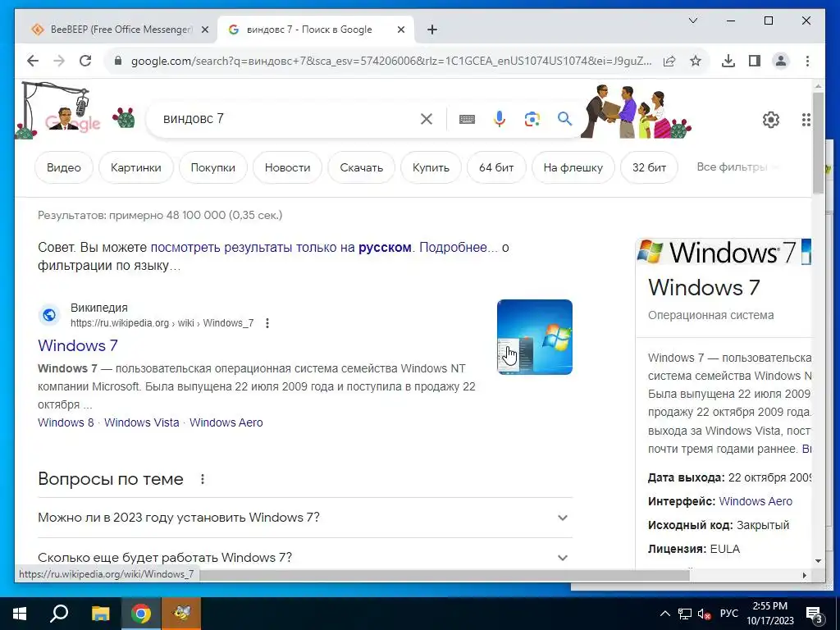Viewport: 840px width, 630px height.
Task: Show hidden tray icons chevron
Action: coord(664,614)
